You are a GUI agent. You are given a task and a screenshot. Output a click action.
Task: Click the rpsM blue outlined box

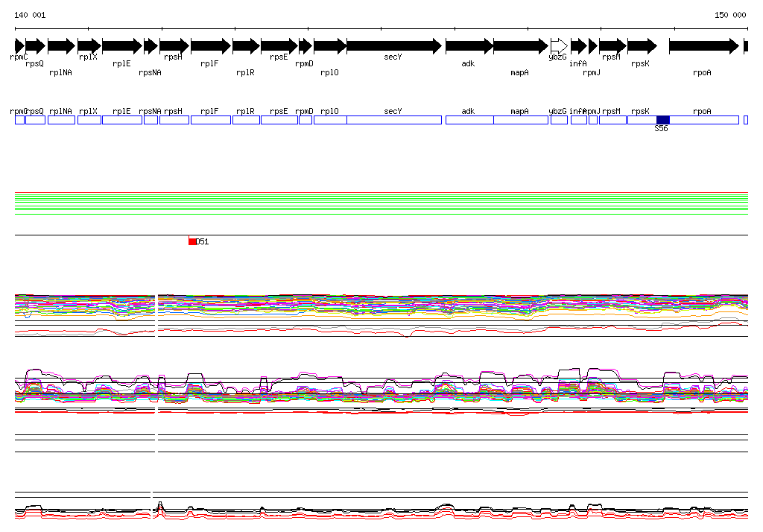(612, 120)
